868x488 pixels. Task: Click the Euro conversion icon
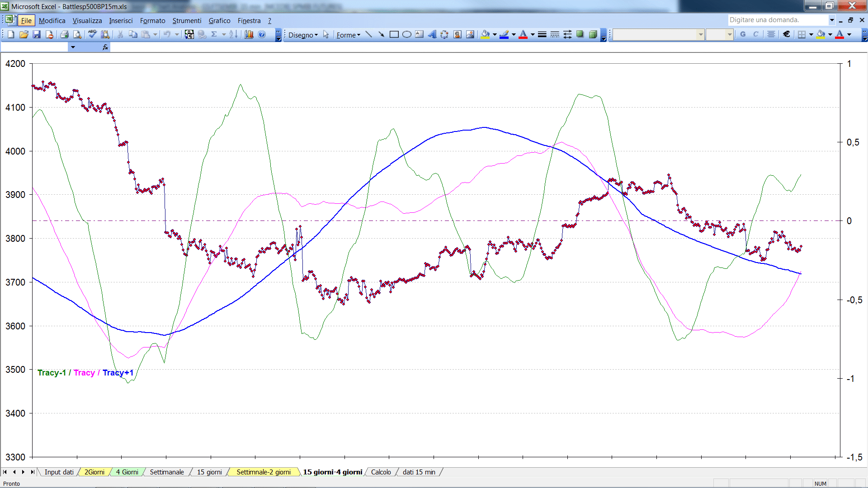tap(189, 34)
